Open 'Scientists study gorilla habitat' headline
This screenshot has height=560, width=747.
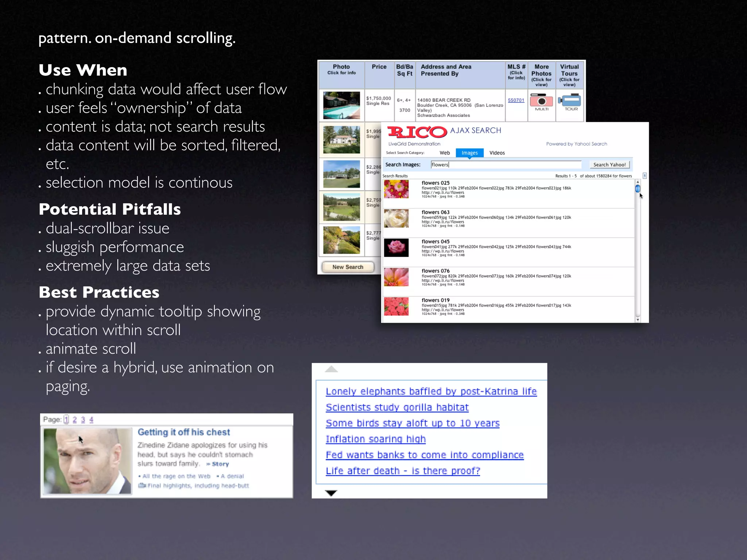(x=397, y=407)
